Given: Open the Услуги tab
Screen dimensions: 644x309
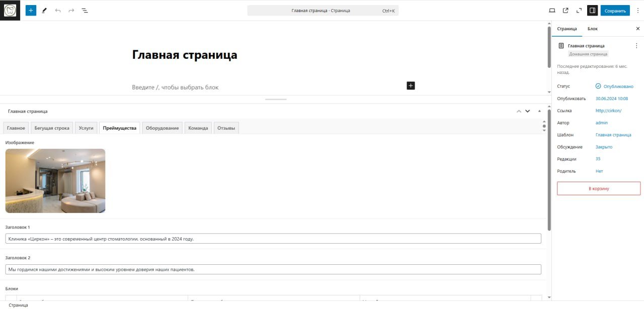Looking at the screenshot, I should tap(86, 128).
